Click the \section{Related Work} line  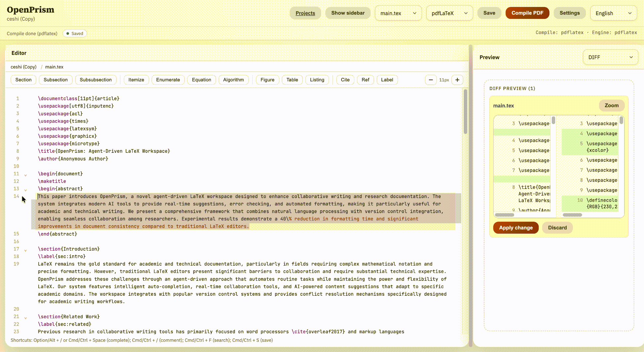click(69, 317)
